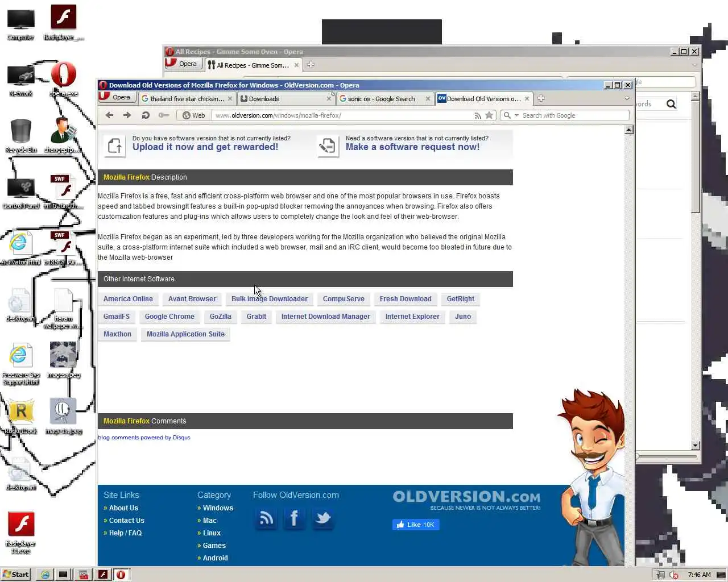728x582 pixels.
Task: Click the oldversion.com address field
Action: click(x=341, y=115)
